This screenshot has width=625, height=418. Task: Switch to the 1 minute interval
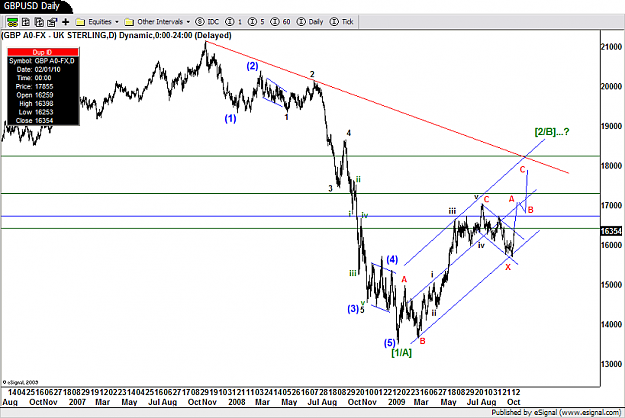click(x=234, y=22)
